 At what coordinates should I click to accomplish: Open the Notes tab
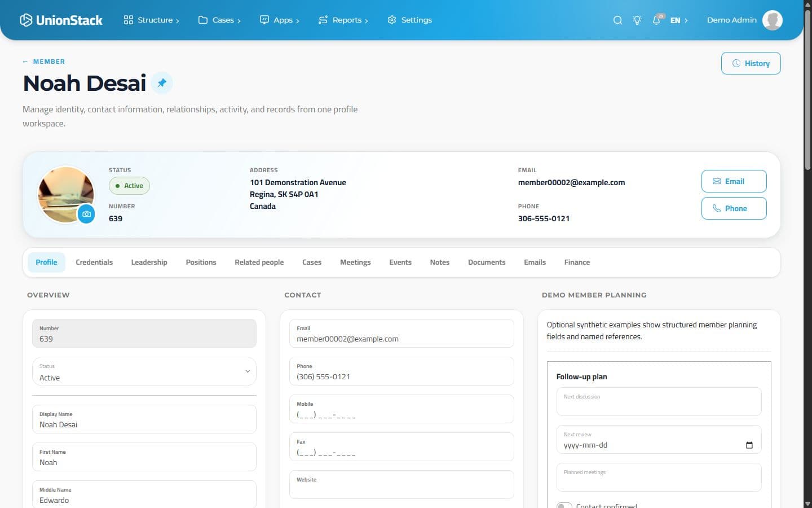tap(440, 262)
